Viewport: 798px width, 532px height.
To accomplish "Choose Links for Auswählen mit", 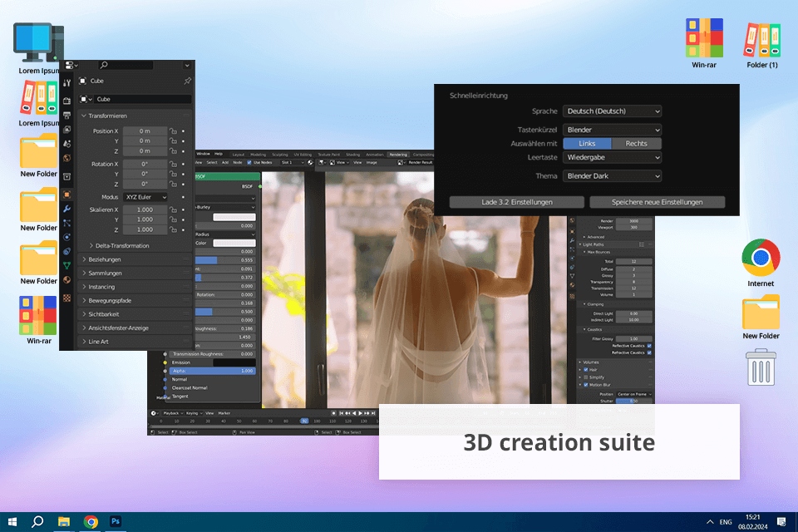I will (587, 144).
